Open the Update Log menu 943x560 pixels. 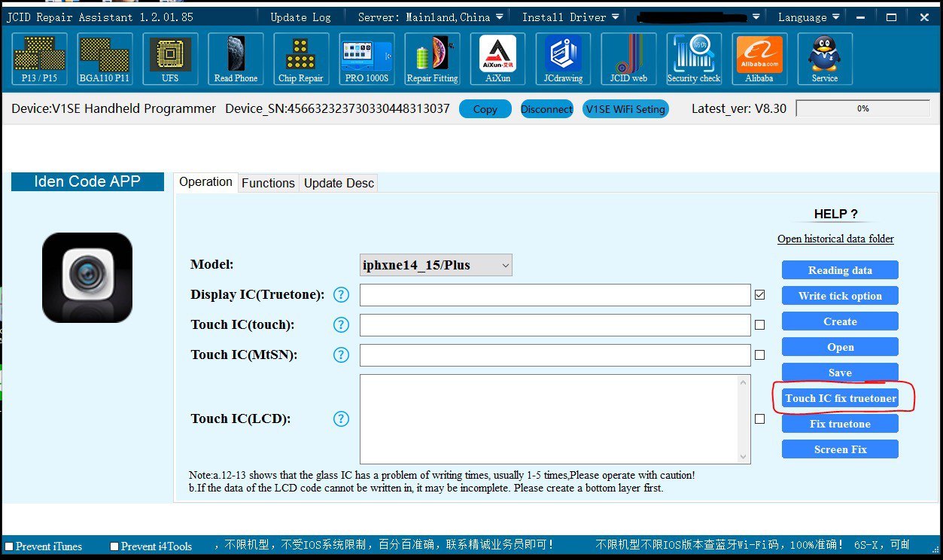(300, 17)
